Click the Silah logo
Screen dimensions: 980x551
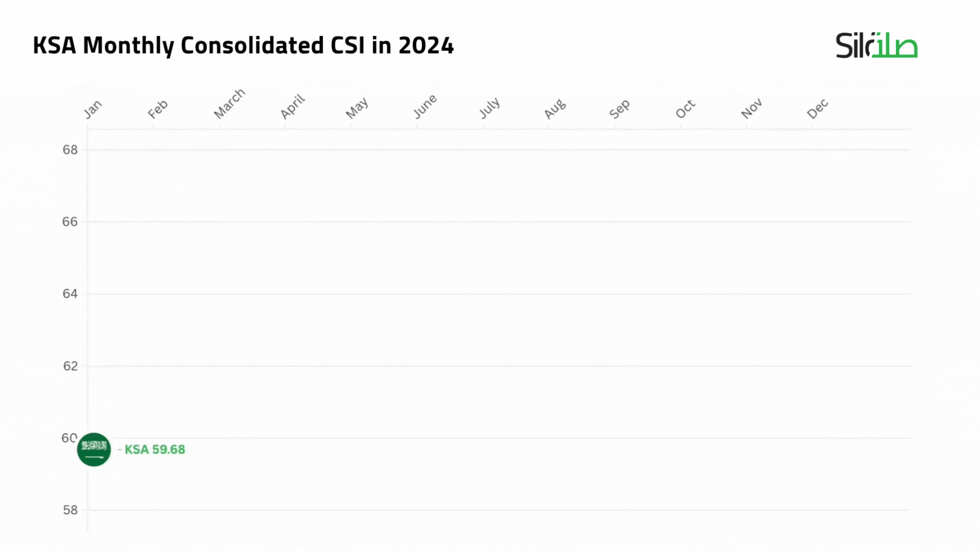tap(876, 45)
